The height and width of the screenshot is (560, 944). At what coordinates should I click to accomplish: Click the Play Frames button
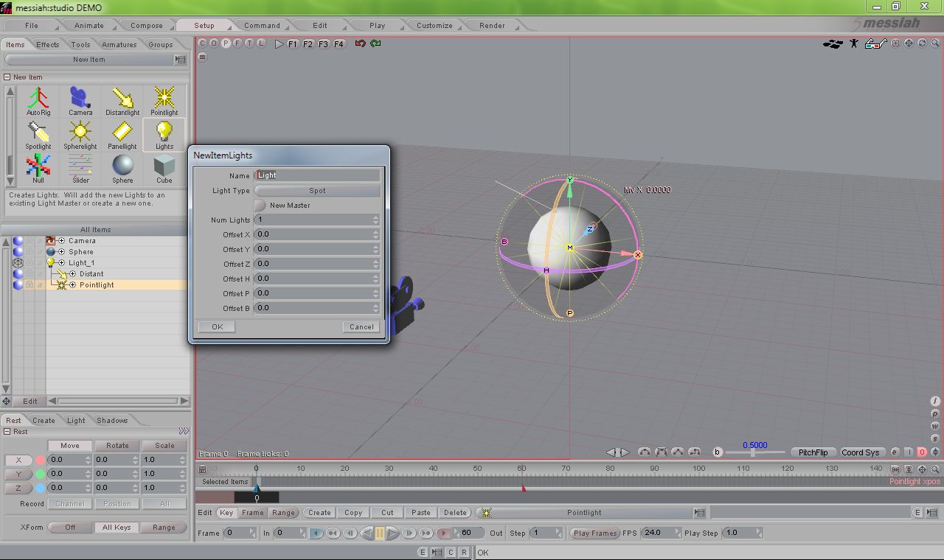pos(595,533)
